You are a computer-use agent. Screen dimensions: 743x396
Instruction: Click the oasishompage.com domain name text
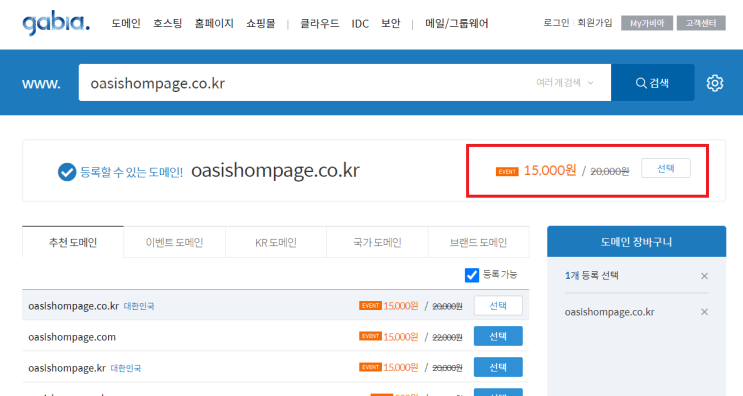(x=72, y=337)
